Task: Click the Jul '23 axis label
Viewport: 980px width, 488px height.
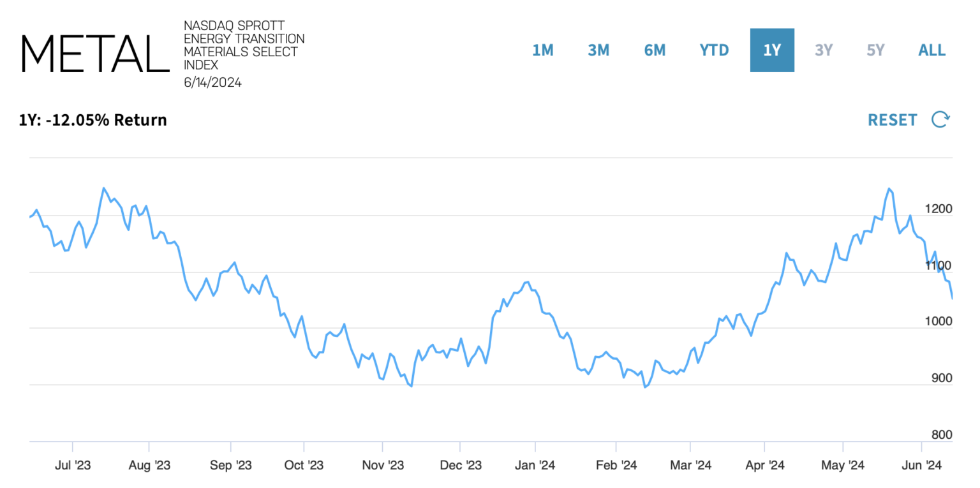Action: tap(73, 466)
